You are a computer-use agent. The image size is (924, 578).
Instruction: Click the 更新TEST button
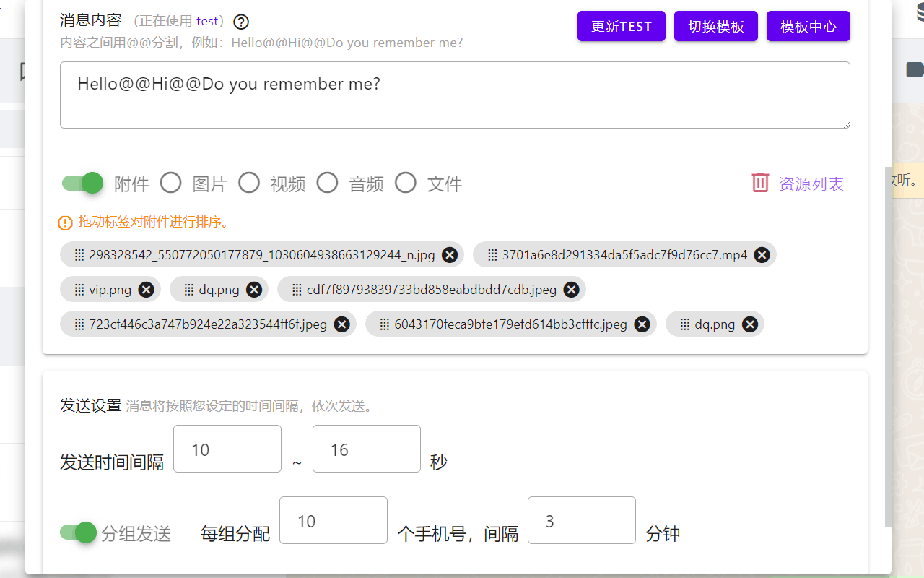point(621,26)
